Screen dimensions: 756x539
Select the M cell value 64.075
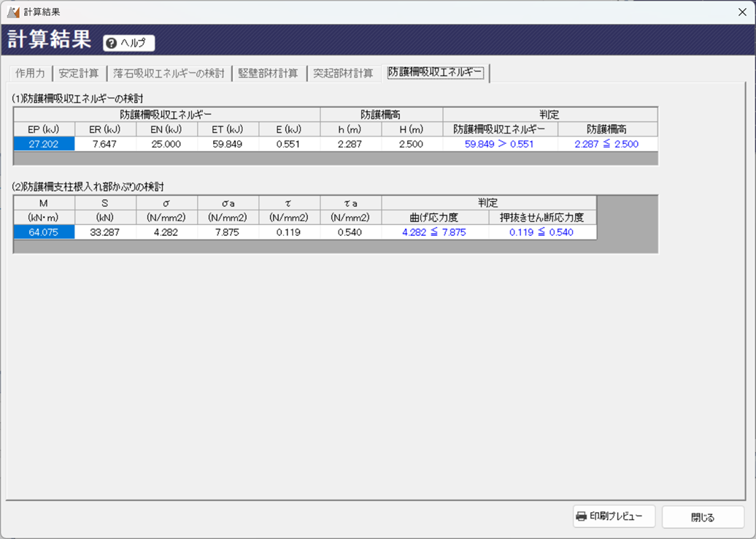point(44,232)
